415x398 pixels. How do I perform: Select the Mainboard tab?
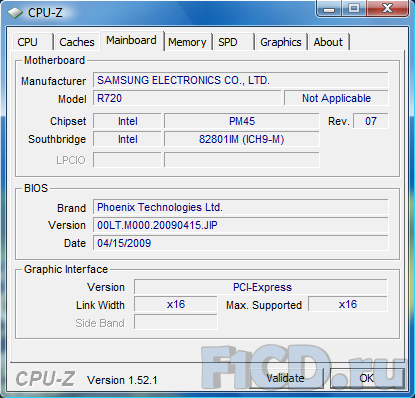point(131,41)
